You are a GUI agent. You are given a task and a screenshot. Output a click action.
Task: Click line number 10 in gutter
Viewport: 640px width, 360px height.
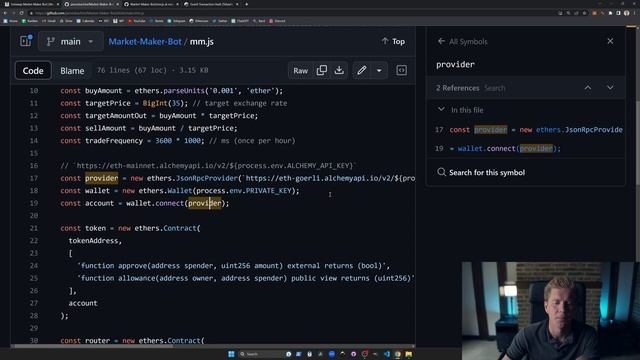click(33, 91)
